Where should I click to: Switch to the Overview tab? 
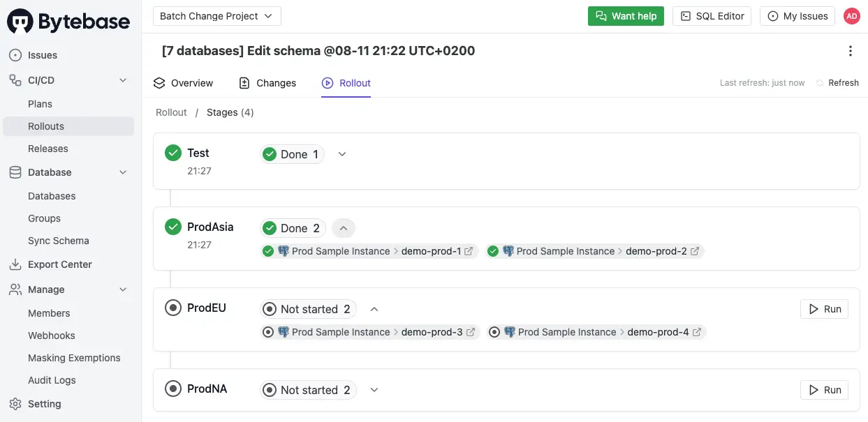coord(183,83)
